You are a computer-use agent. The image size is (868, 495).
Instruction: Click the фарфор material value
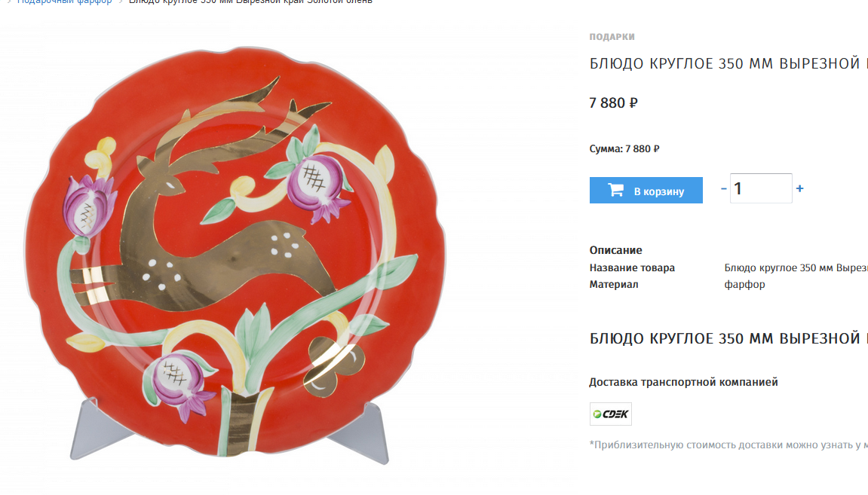(744, 284)
